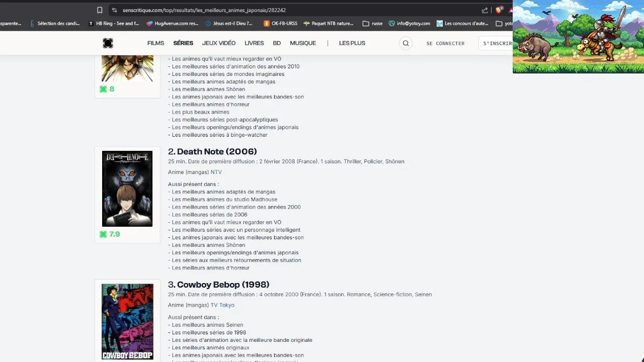Open the site search magnifier
Viewport: 644px width, 362px height.
point(406,43)
